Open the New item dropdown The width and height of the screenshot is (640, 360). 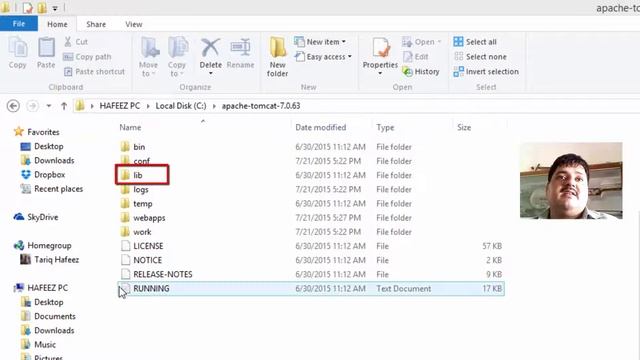(x=320, y=42)
